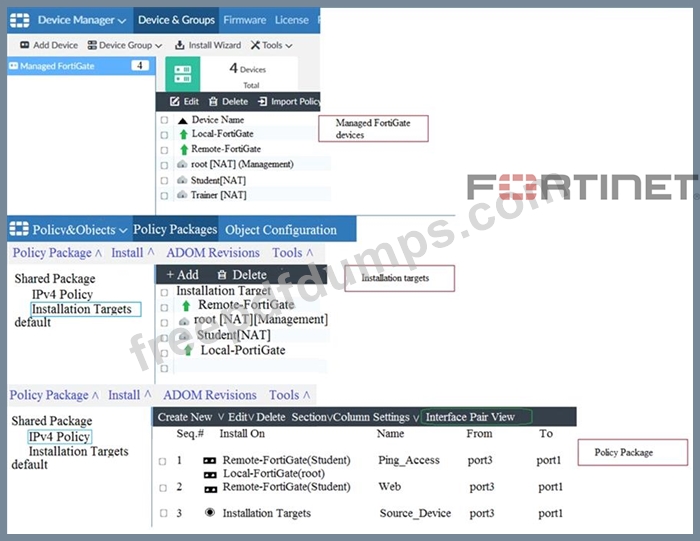Tick checkbox for Student[NAT] device row
This screenshot has height=541, width=700.
(x=164, y=181)
